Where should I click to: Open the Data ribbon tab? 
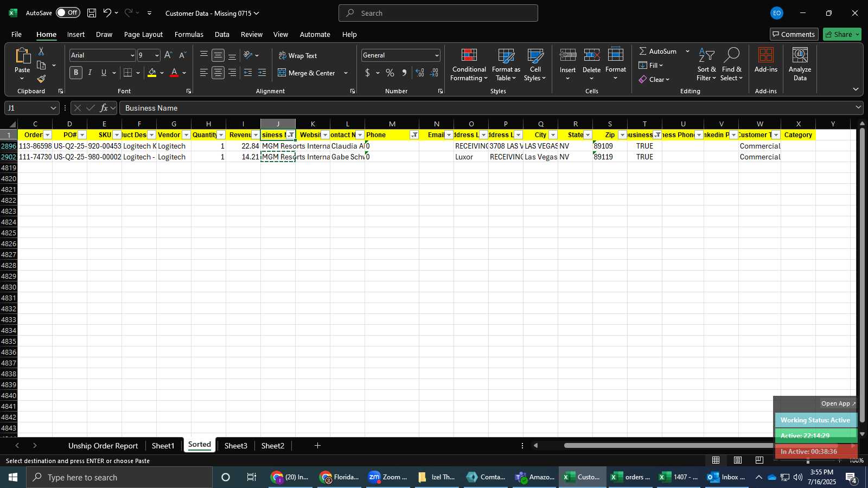tap(222, 34)
